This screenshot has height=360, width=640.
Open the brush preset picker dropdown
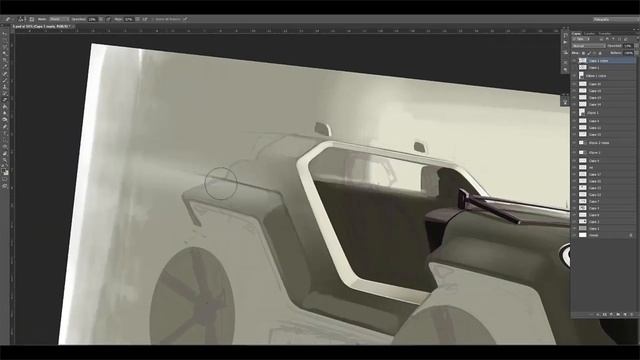pyautogui.click(x=25, y=19)
